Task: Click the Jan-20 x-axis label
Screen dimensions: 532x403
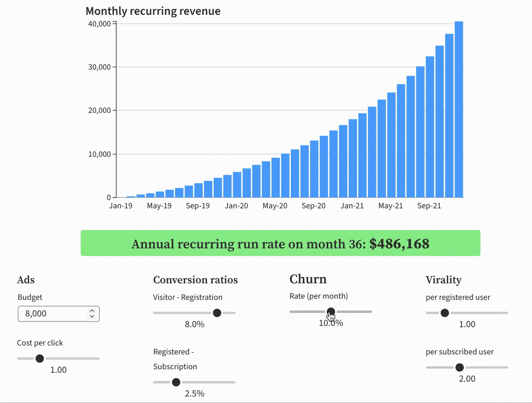Action: (236, 206)
